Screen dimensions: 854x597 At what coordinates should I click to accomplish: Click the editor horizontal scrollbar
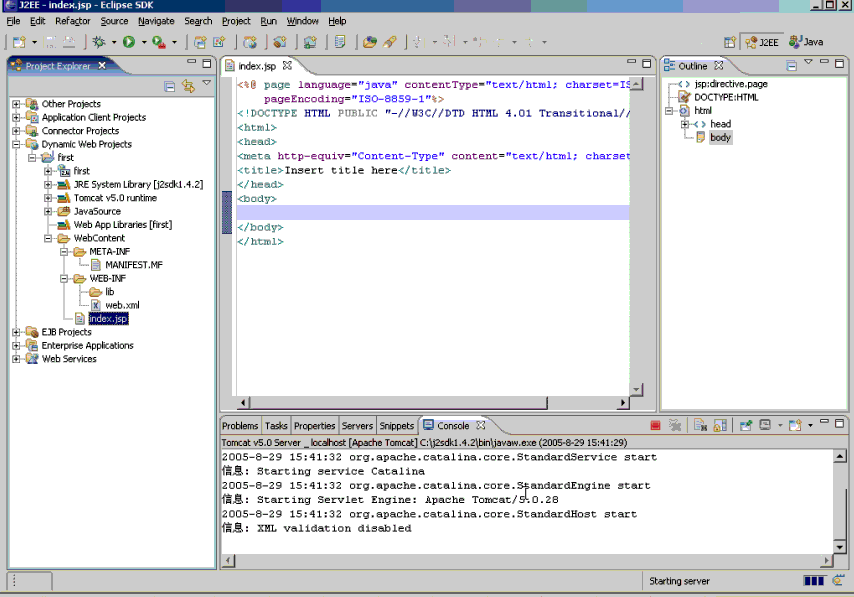[435, 403]
